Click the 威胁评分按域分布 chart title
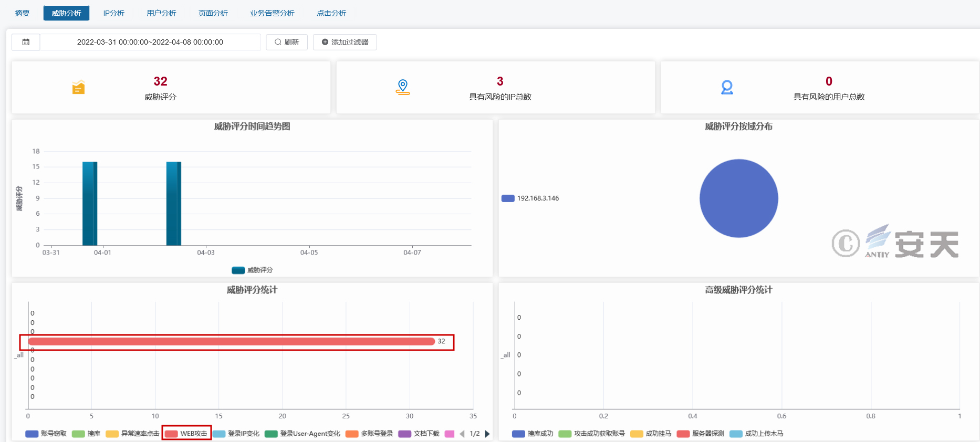Viewport: 980px width, 442px height. point(738,127)
